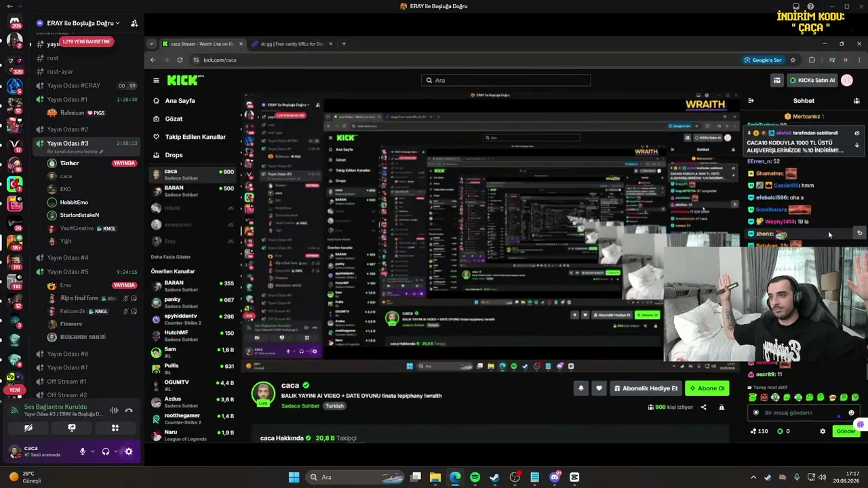Image resolution: width=868 pixels, height=488 pixels.
Task: Go back in Chrome browser
Action: pos(153,60)
